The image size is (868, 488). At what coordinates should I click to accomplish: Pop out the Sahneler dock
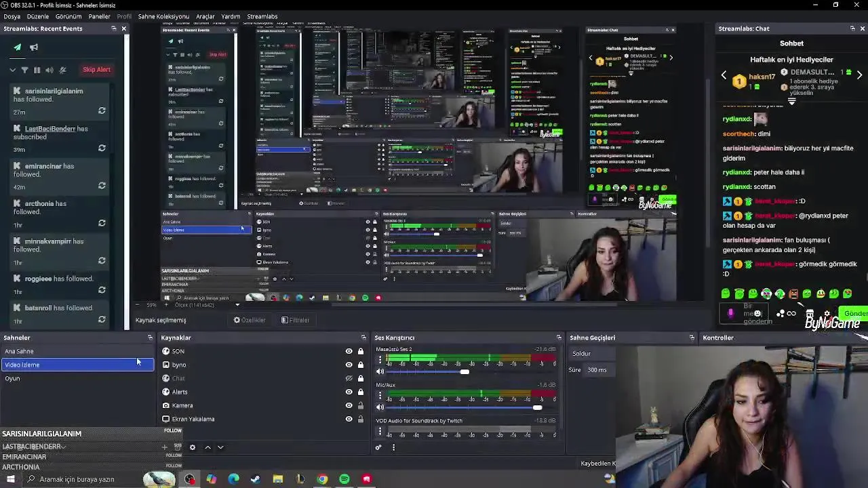[150, 338]
